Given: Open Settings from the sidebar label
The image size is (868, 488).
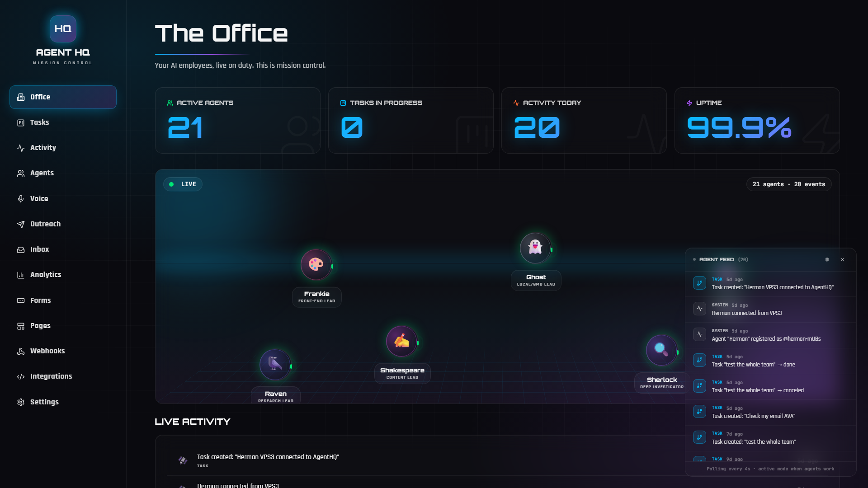Looking at the screenshot, I should [x=44, y=402].
